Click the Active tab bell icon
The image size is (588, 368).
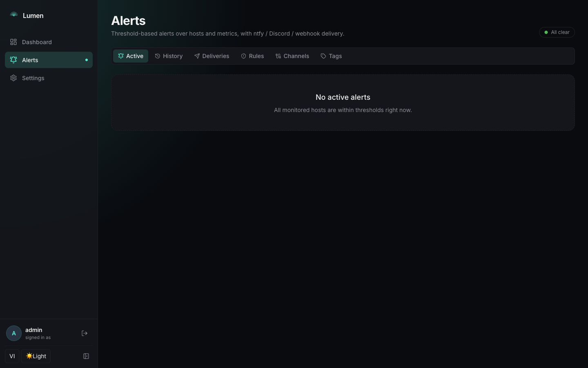coord(121,56)
